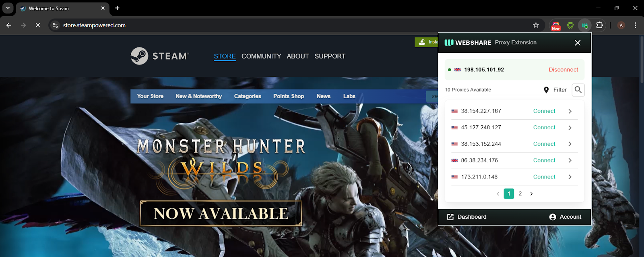Connect to proxy 45.127.248.127
Screen dimensions: 644x257
click(544, 128)
